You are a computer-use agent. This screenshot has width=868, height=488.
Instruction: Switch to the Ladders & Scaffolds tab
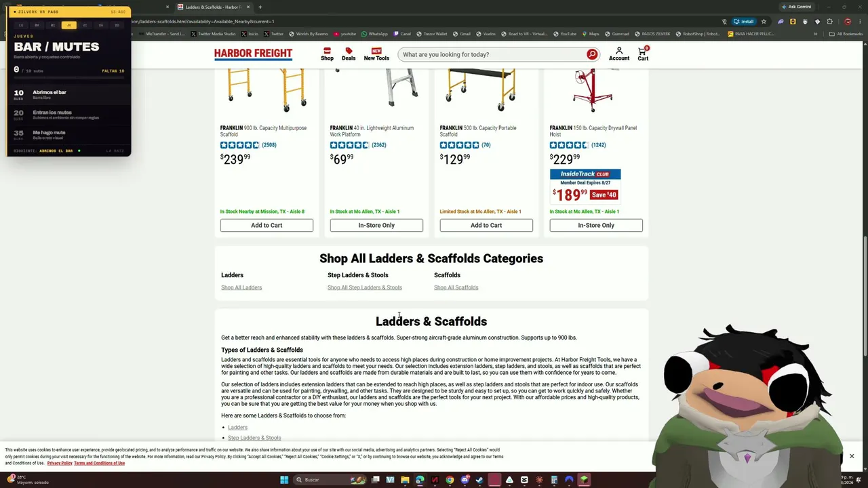click(212, 7)
